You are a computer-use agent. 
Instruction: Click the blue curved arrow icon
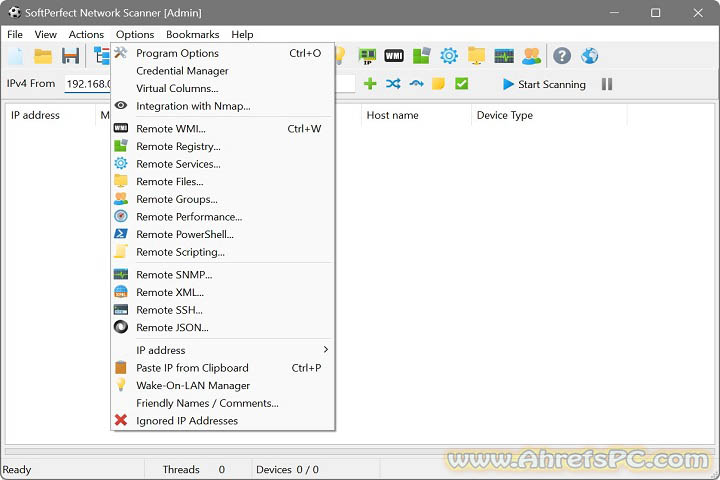pos(416,84)
